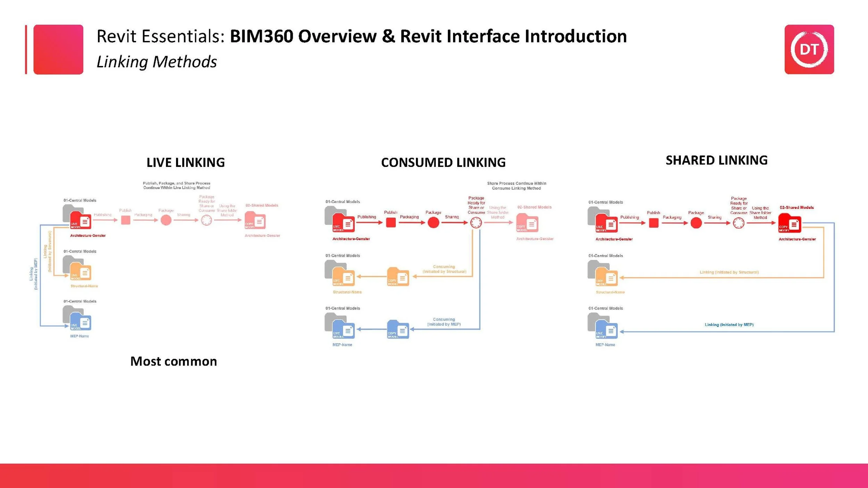868x488 pixels.
Task: Click the orange copy model folder under Consumed Linking
Action: [398, 277]
